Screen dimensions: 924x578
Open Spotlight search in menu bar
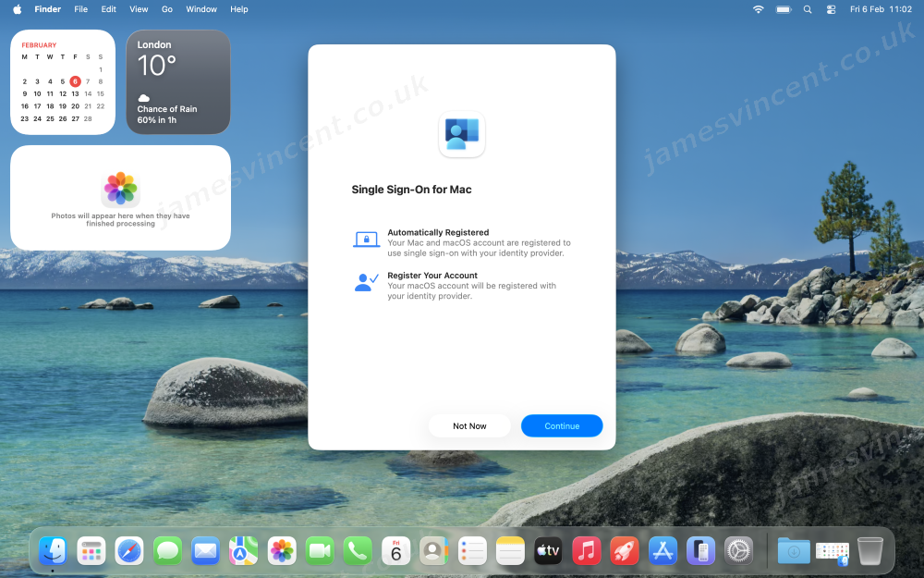[808, 9]
